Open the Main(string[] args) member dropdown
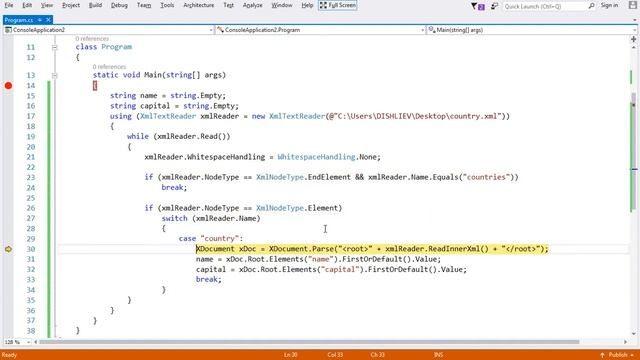640x360 pixels. (x=532, y=30)
